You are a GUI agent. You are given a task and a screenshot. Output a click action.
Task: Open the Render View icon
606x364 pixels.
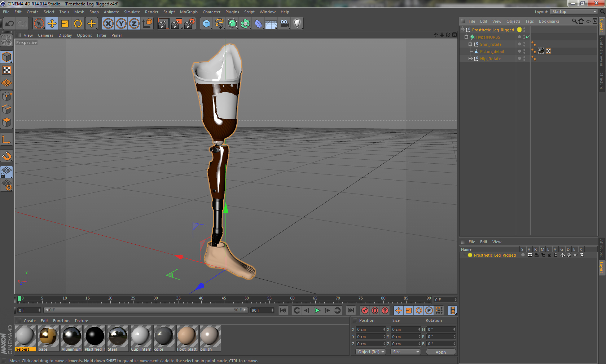coord(163,23)
